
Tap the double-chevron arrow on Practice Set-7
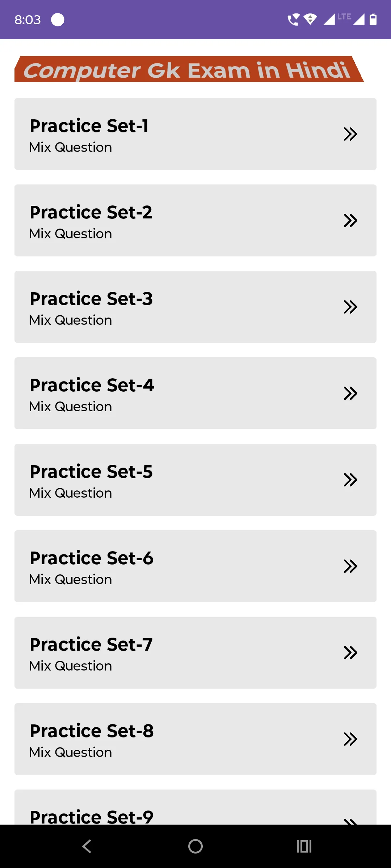(x=350, y=652)
